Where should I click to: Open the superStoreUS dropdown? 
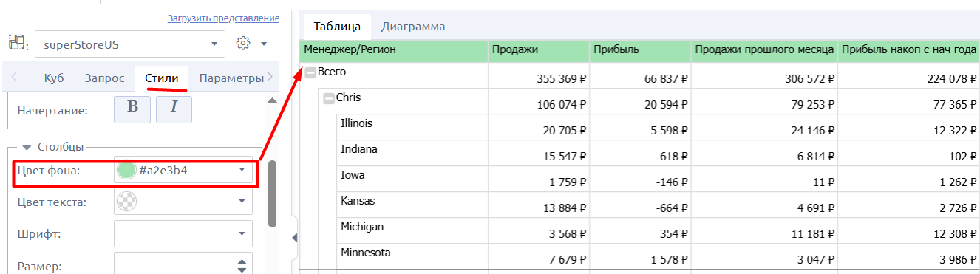[130, 44]
